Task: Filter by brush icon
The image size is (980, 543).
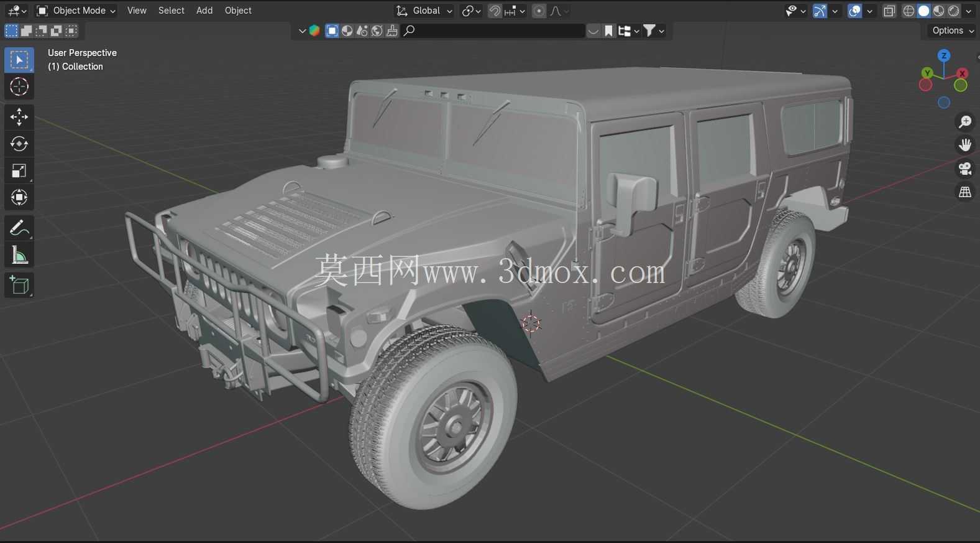Action: 392,30
